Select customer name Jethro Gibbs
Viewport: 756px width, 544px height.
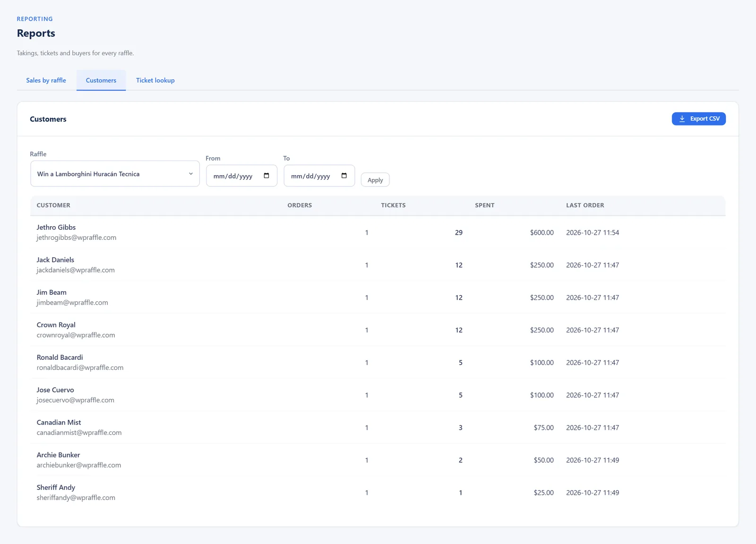tap(56, 228)
